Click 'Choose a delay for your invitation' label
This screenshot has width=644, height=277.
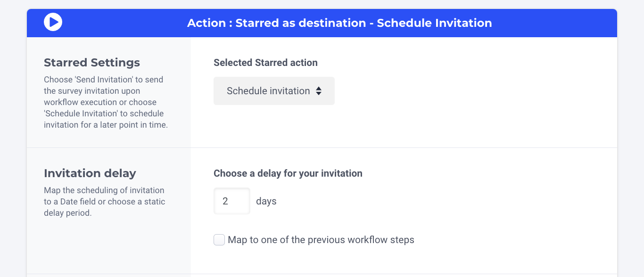click(x=288, y=173)
